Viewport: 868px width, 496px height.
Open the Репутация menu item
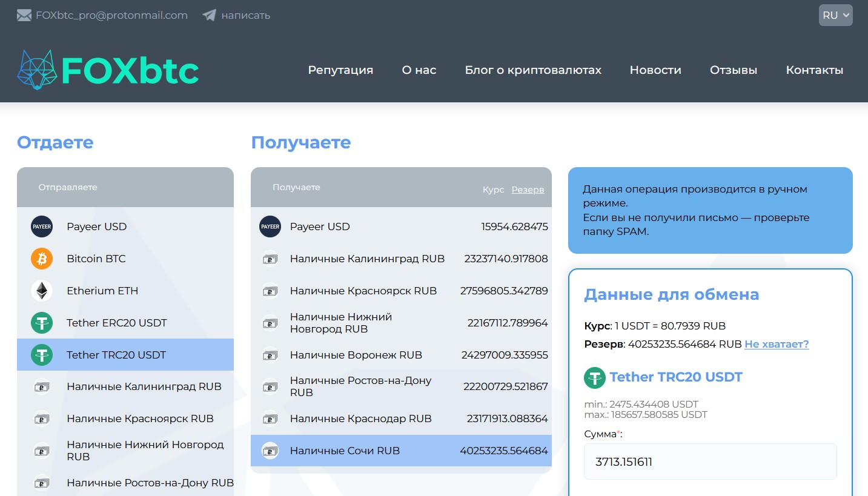click(340, 70)
